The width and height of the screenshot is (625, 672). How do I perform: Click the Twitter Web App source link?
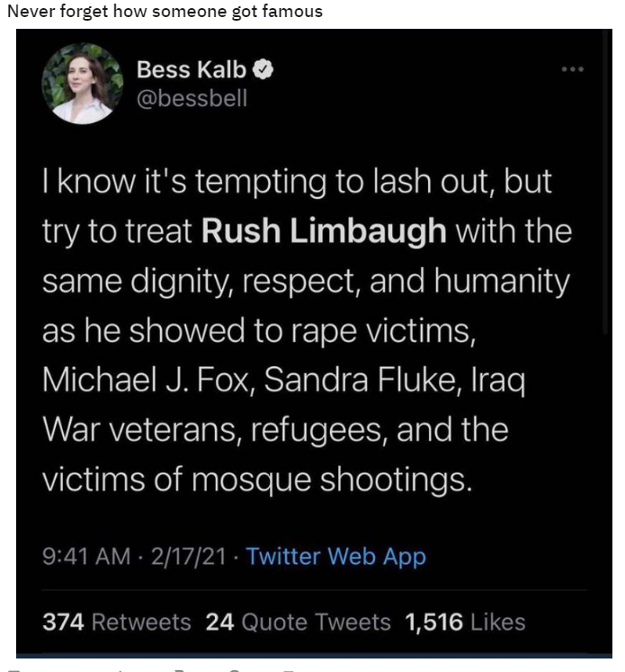pyautogui.click(x=335, y=557)
